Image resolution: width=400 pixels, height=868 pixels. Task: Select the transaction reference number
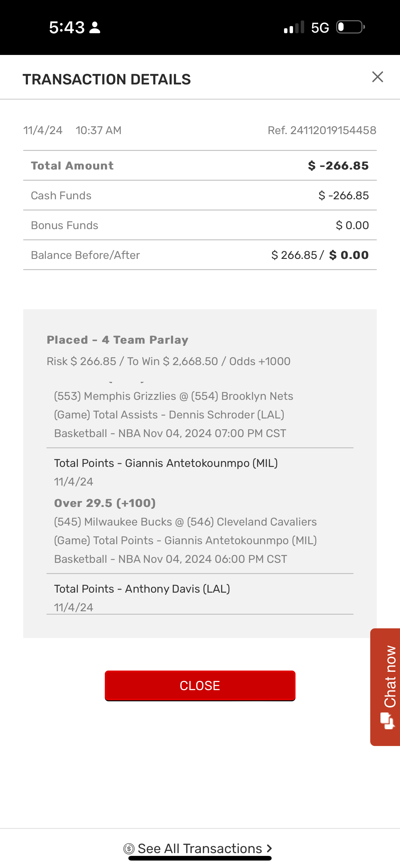pyautogui.click(x=322, y=130)
